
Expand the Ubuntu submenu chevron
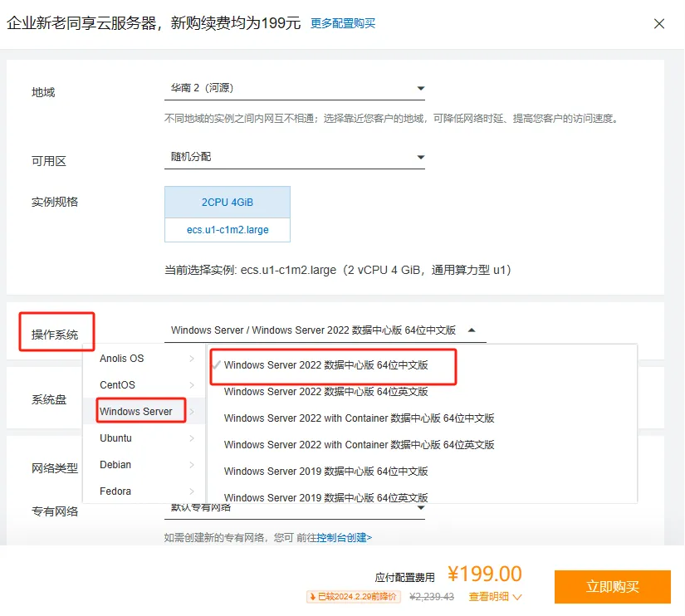point(192,438)
